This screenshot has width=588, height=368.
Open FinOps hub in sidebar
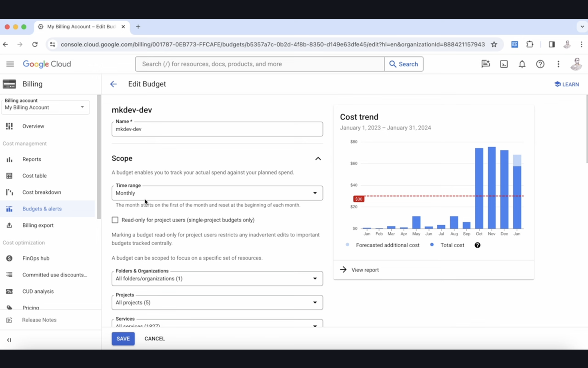(36, 258)
